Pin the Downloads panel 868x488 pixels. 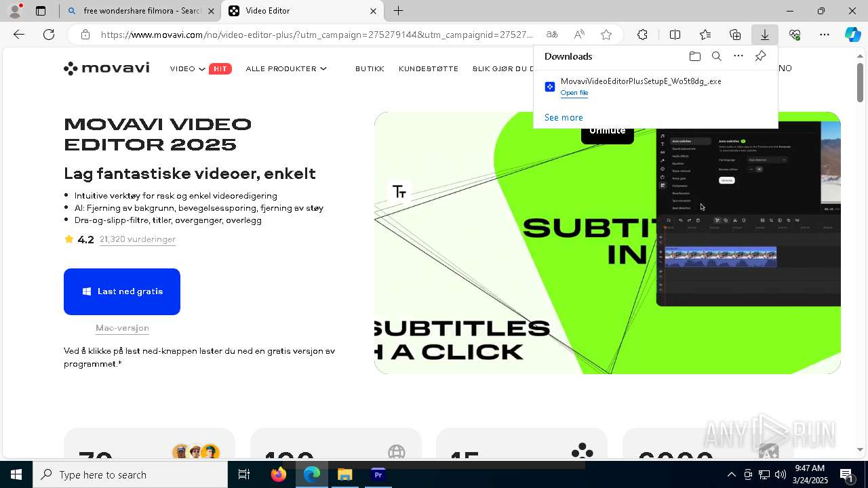click(760, 56)
